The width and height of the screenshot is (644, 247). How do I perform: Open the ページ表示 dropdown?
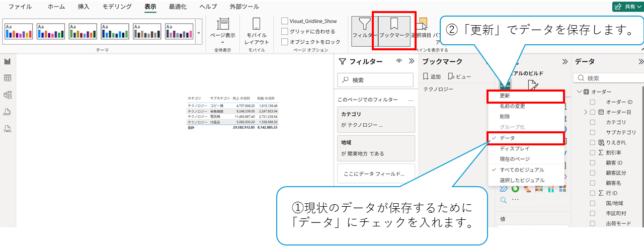(x=222, y=30)
